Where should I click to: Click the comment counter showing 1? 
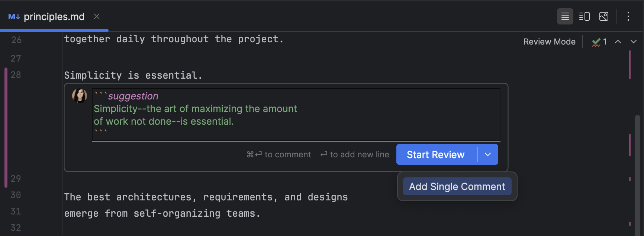[x=605, y=42]
